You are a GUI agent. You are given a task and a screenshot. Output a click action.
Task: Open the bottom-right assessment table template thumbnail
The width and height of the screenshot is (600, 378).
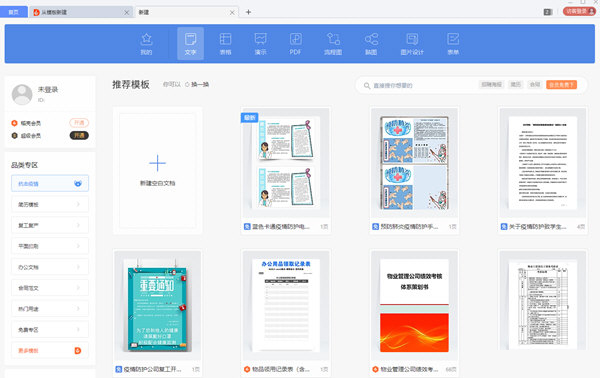pyautogui.click(x=543, y=300)
